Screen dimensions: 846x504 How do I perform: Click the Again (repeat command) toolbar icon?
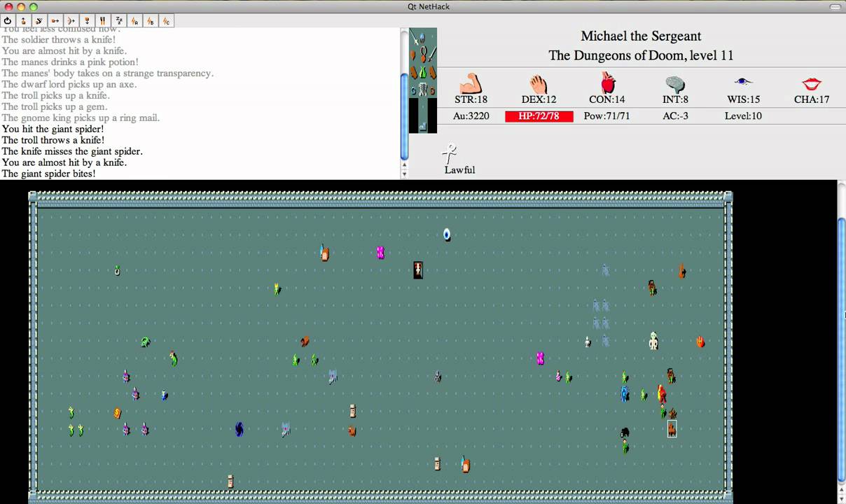[x=8, y=21]
